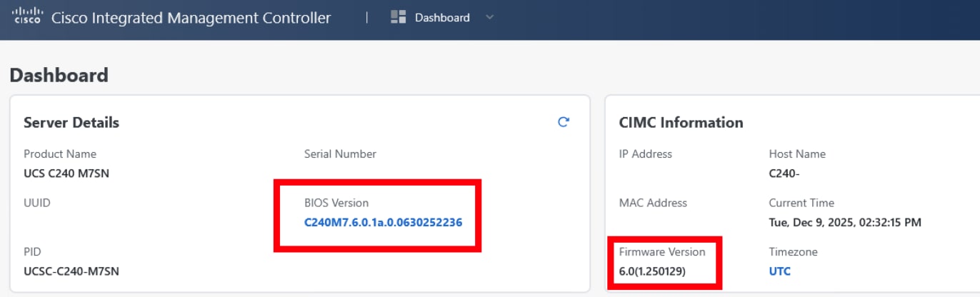980x297 pixels.
Task: Click the Host Name label
Action: point(797,153)
